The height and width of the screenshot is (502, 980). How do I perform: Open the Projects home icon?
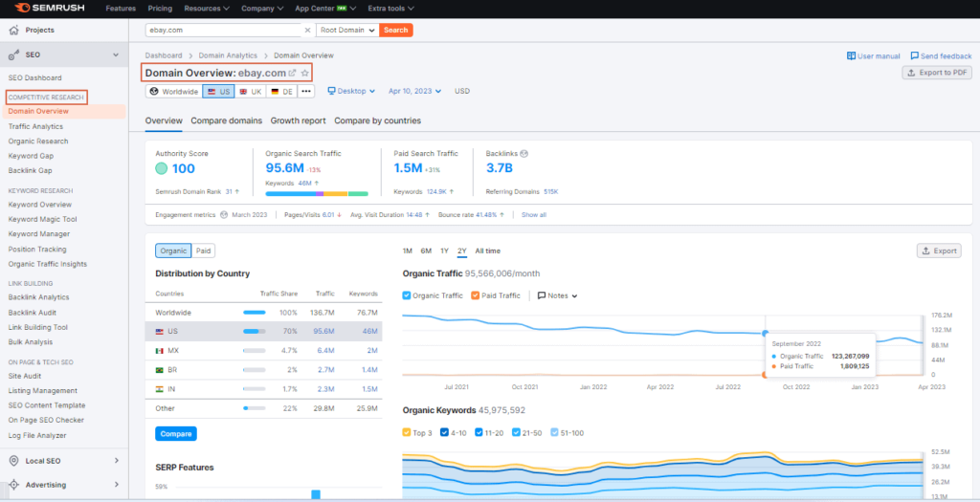point(13,30)
